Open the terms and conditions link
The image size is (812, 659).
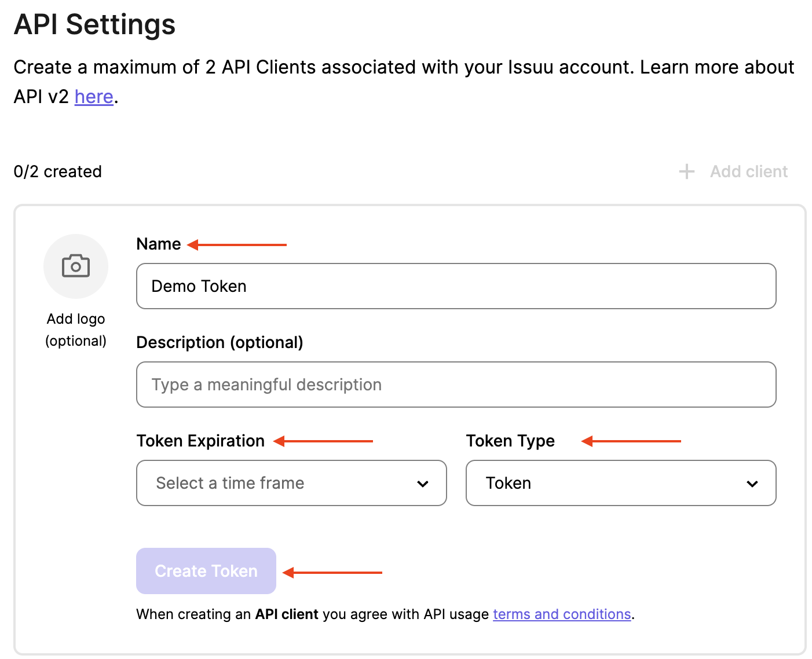click(561, 614)
